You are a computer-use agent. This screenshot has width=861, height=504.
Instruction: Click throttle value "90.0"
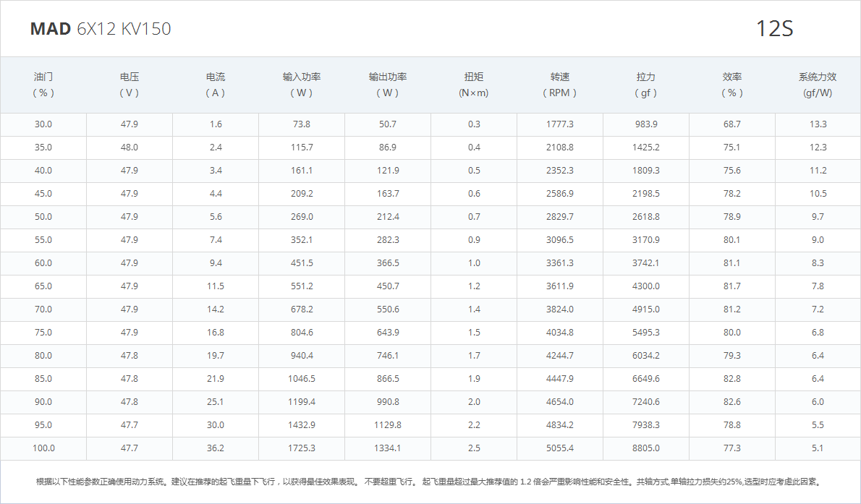43,401
